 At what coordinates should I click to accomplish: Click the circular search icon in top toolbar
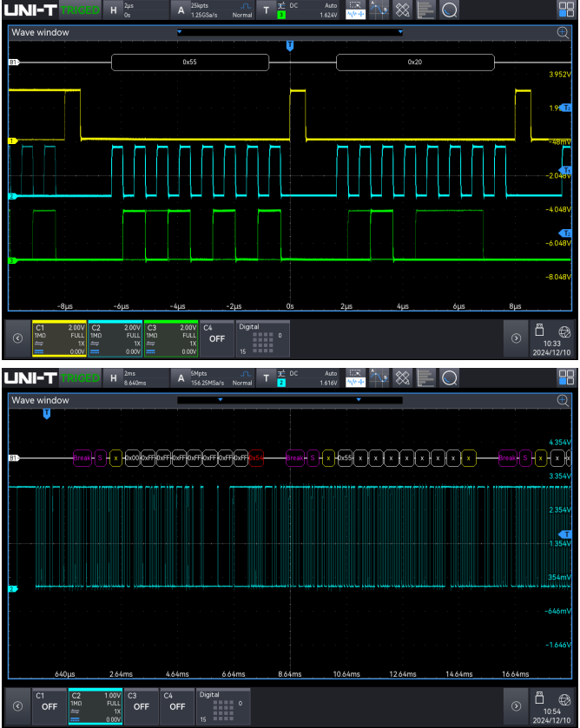tap(450, 11)
